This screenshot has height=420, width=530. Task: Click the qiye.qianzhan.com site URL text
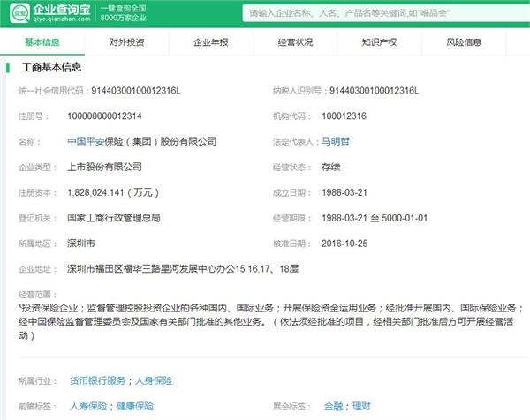click(x=62, y=19)
